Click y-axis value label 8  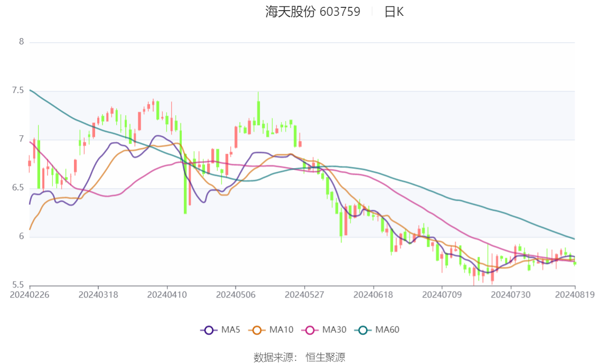coord(21,42)
